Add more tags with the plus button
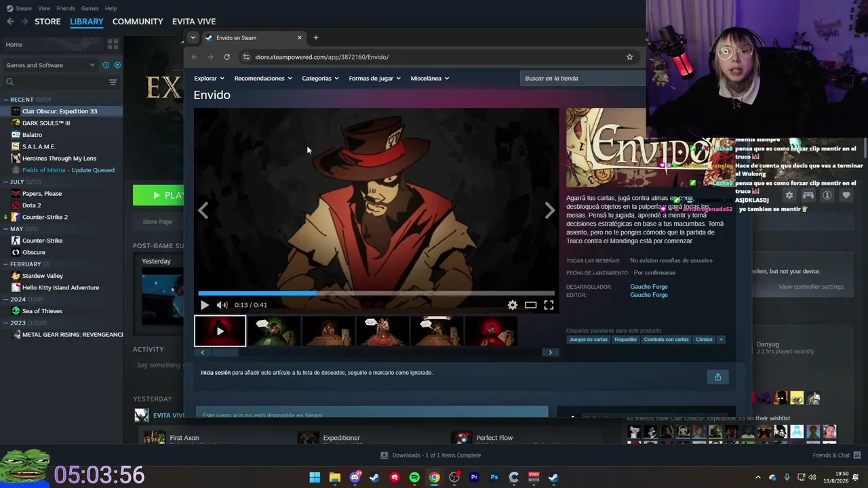This screenshot has height=488, width=868. 721,340
